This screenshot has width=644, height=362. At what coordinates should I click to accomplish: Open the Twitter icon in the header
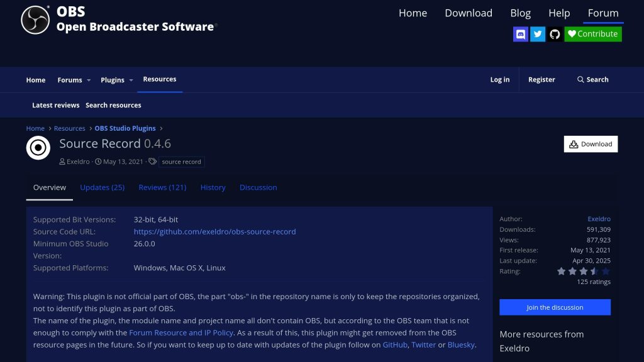537,34
